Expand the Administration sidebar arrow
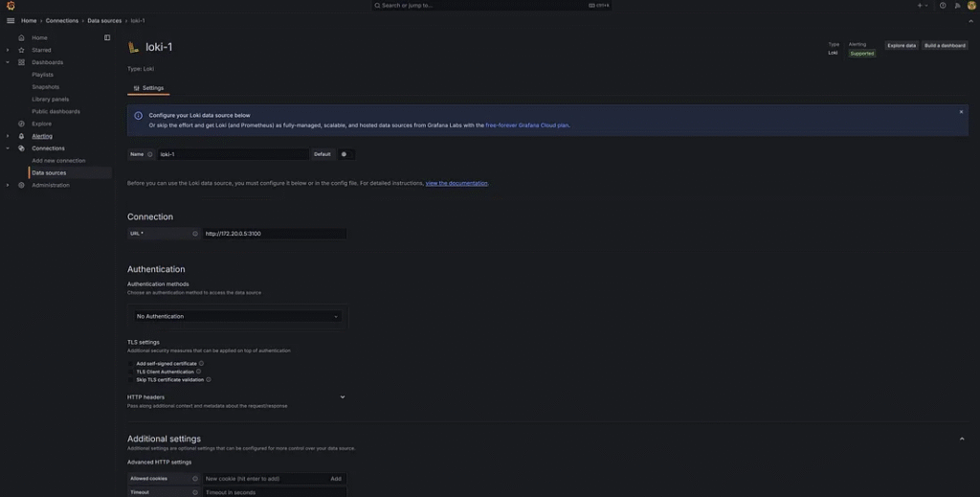Screen dimensions: 980x497 (8, 185)
